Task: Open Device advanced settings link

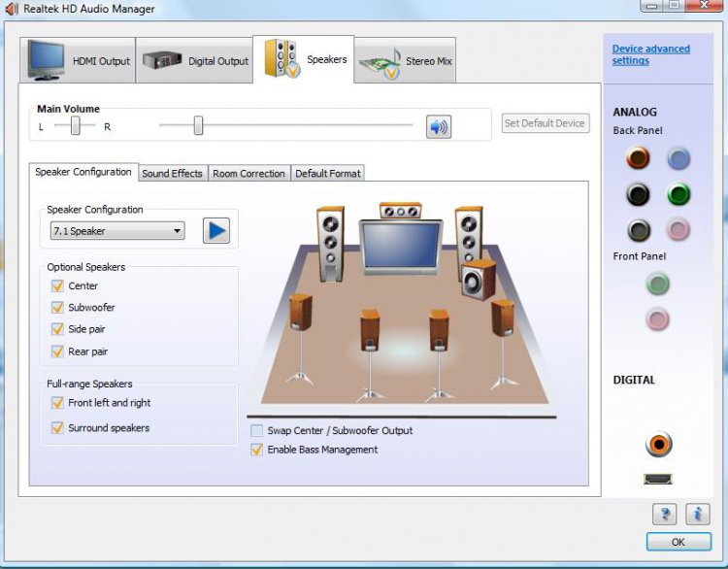Action: point(651,54)
